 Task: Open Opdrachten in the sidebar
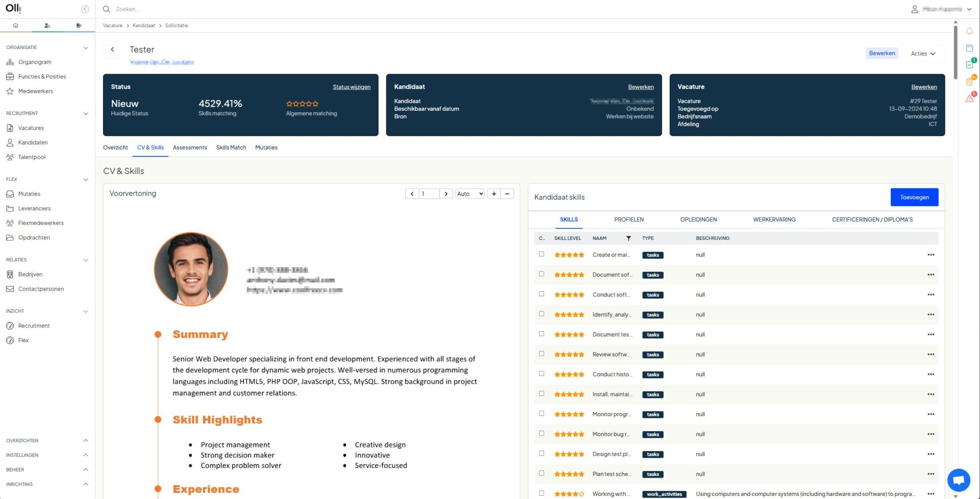(34, 237)
